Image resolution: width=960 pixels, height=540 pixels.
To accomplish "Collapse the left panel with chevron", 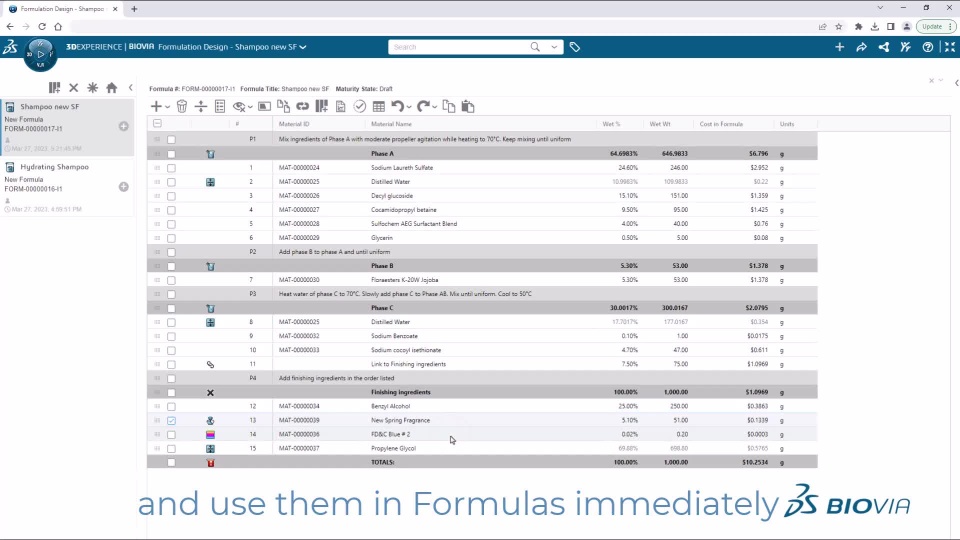I will [x=130, y=88].
